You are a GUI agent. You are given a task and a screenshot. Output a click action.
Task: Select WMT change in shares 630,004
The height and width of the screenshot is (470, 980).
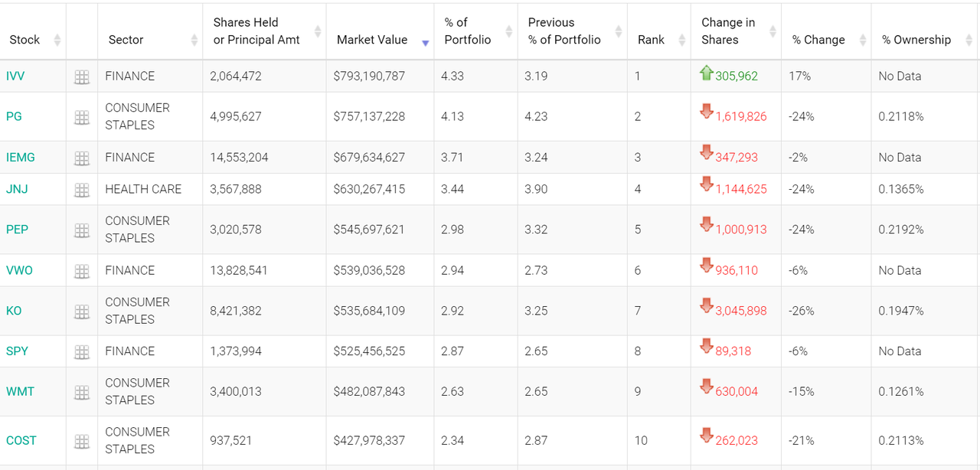tap(737, 392)
